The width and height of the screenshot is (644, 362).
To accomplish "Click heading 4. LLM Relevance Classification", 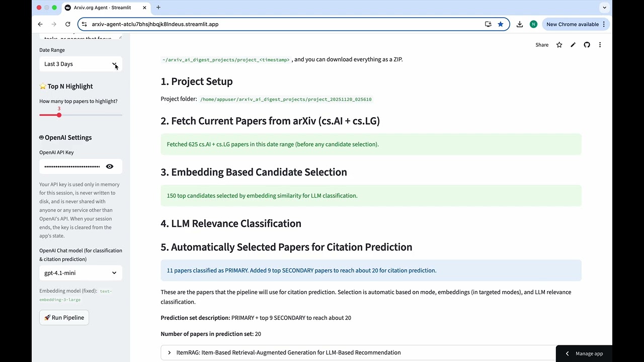I will (x=231, y=224).
